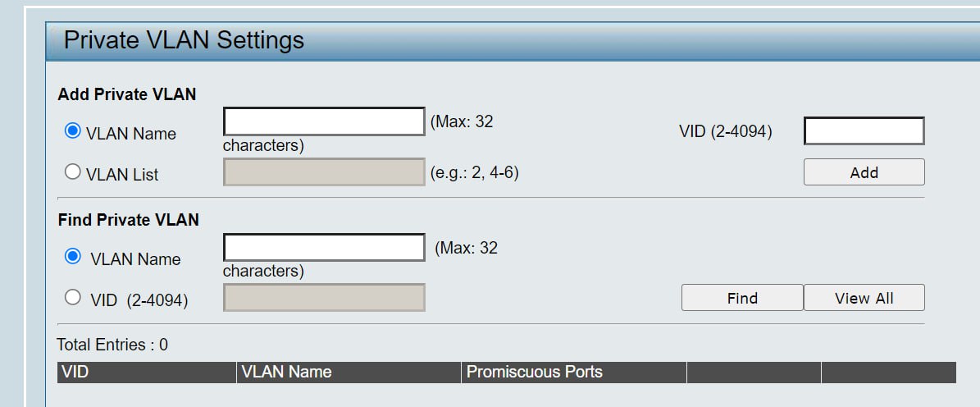This screenshot has width=980, height=407.
Task: Click the Private VLAN Settings title bar
Action: (x=513, y=41)
